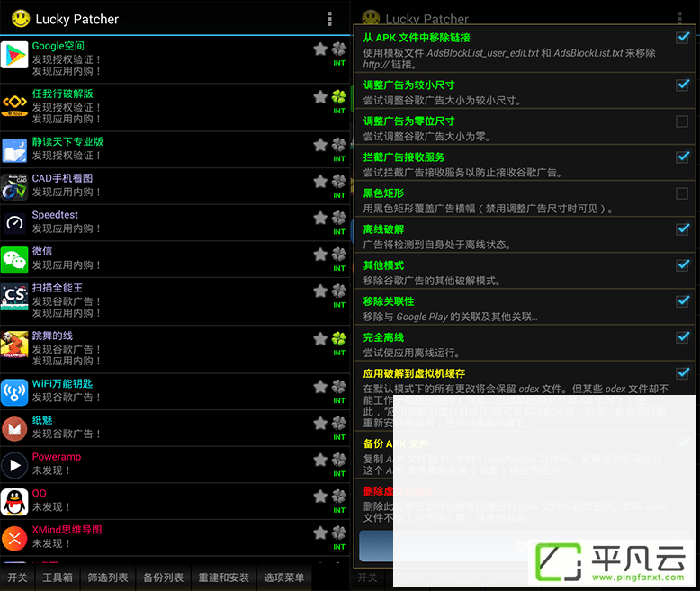Click the 纸魅 entry name
The width and height of the screenshot is (700, 591).
click(x=42, y=420)
